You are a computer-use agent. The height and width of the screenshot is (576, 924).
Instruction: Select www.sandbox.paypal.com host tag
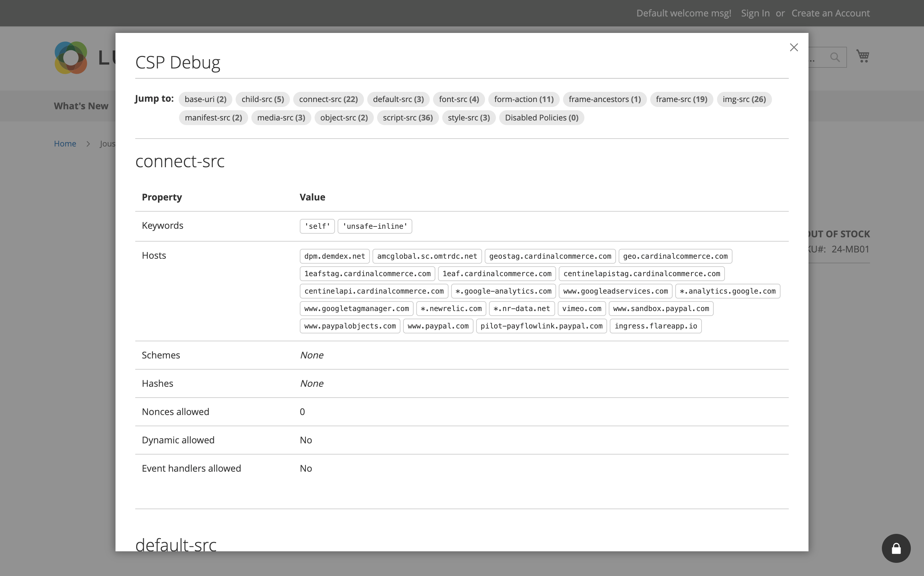click(x=661, y=309)
